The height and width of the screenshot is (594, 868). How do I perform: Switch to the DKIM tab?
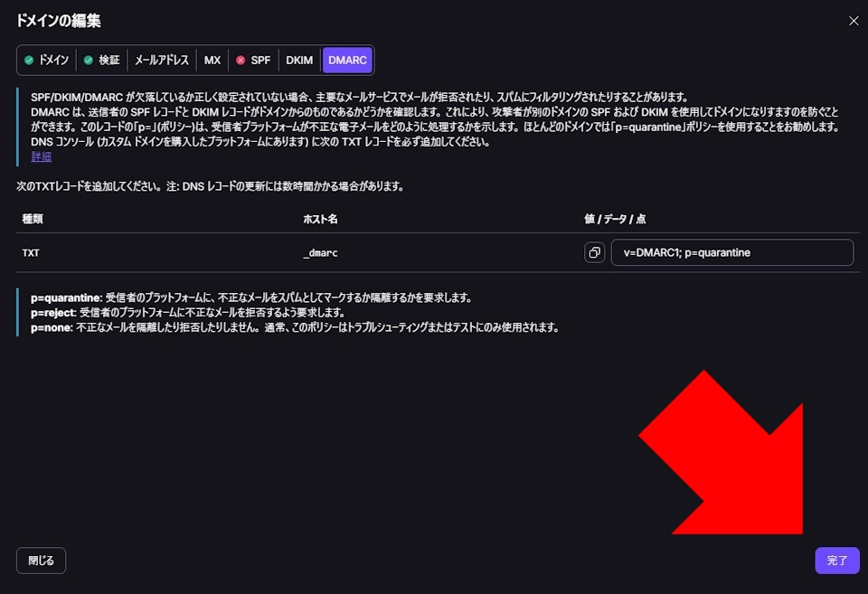299,60
